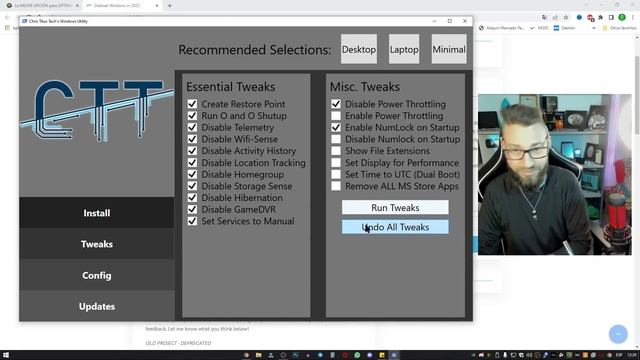Click the bookmark star icon in Chrome

click(x=566, y=17)
